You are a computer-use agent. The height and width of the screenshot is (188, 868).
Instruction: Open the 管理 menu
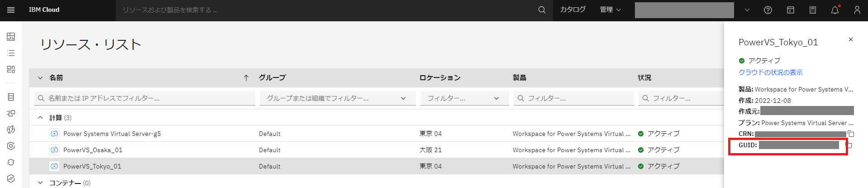point(610,10)
